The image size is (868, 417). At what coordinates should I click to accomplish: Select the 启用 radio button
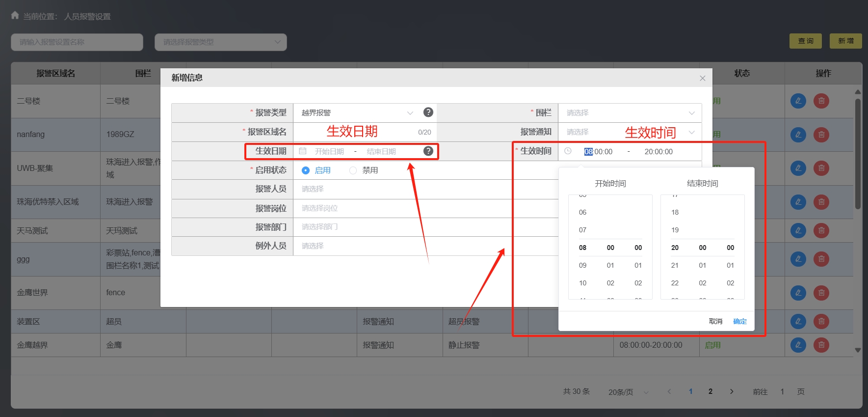(x=306, y=170)
